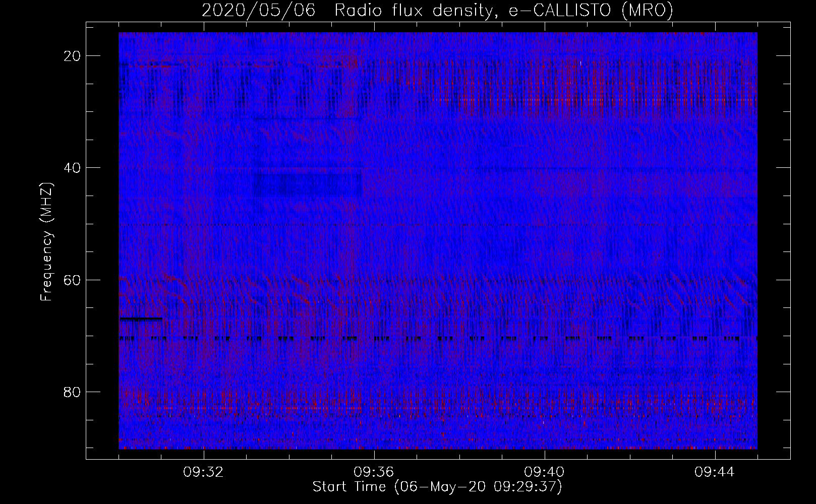The height and width of the screenshot is (504, 816).
Task: Click the short black bar near 67 MHz
Action: click(x=141, y=319)
